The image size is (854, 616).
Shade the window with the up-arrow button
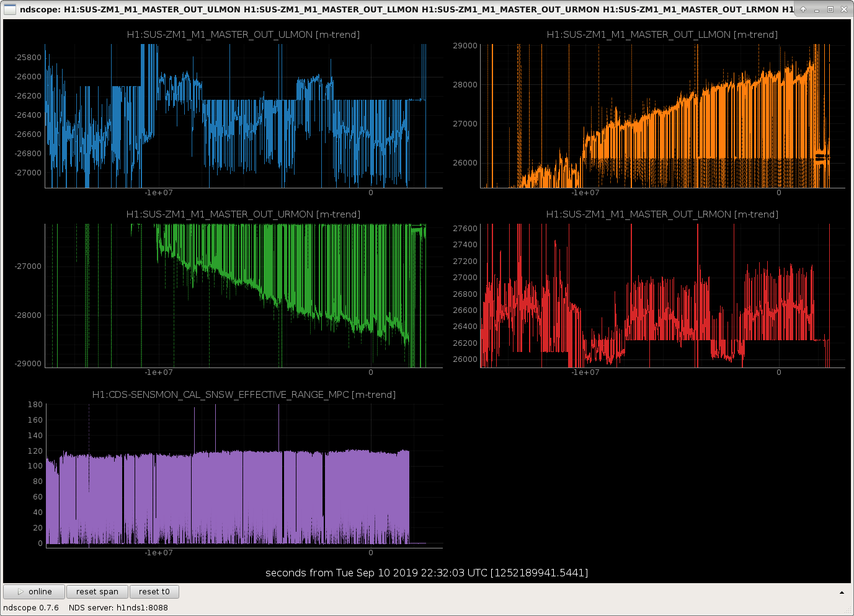click(x=803, y=9)
